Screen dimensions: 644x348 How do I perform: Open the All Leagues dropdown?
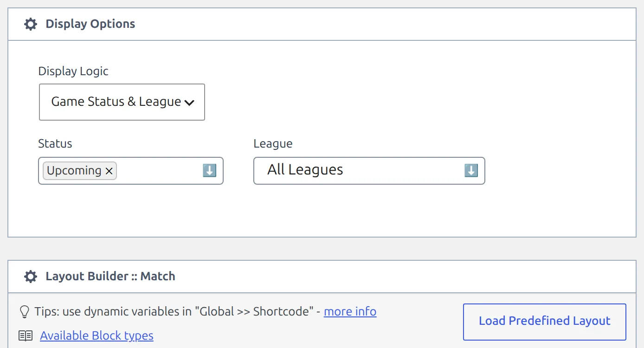tap(369, 171)
